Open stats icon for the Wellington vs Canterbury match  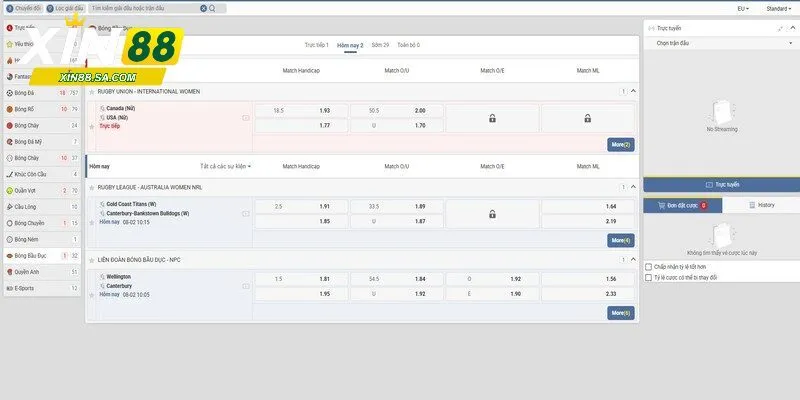click(x=246, y=283)
